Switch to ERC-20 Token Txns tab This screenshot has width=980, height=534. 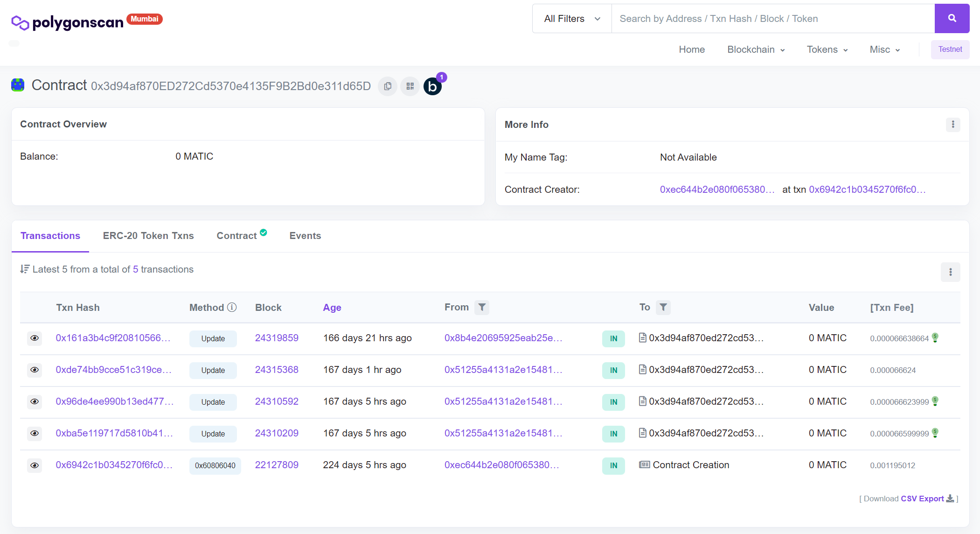click(148, 236)
